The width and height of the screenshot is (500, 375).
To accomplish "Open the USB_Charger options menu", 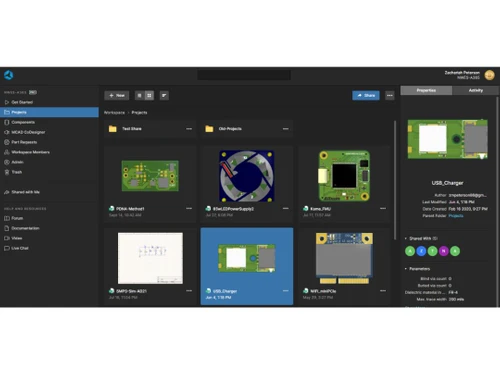I will (x=286, y=291).
